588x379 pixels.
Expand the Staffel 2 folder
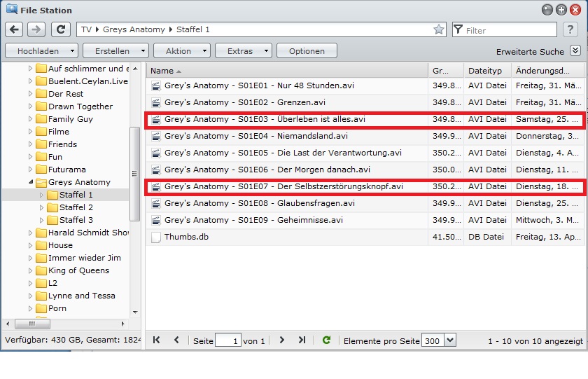(41, 207)
